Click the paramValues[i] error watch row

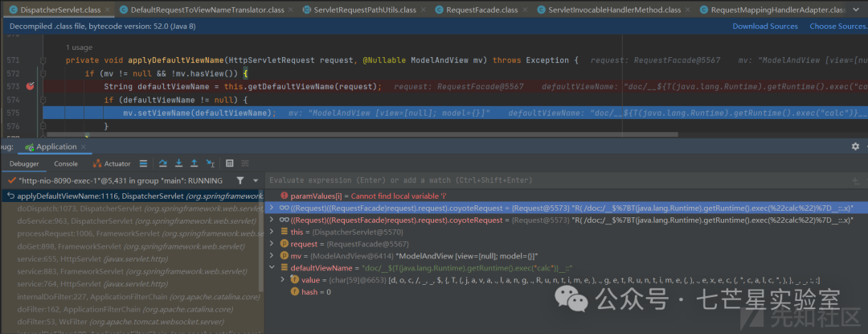[x=566, y=196]
